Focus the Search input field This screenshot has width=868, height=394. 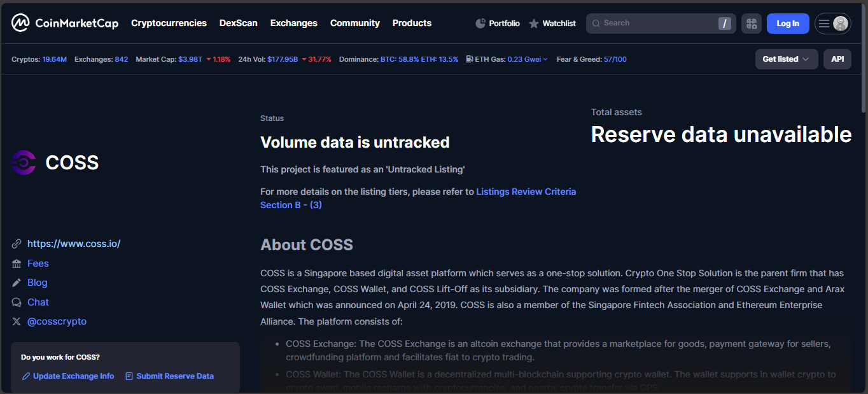[655, 24]
